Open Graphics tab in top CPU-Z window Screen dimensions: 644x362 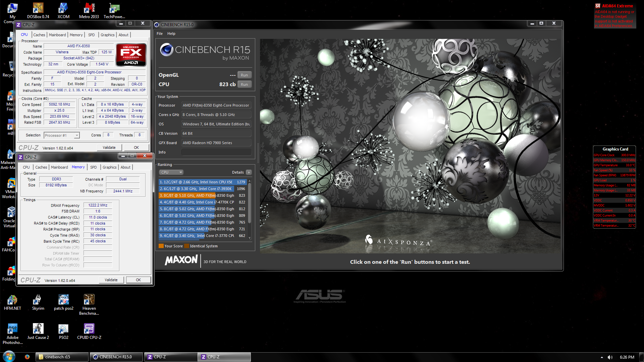(x=107, y=35)
